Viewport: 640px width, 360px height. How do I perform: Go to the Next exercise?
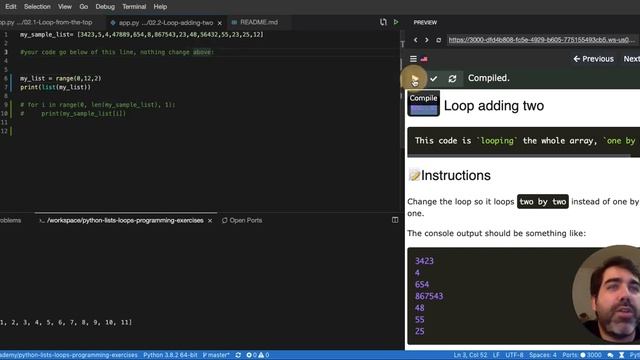[631, 59]
